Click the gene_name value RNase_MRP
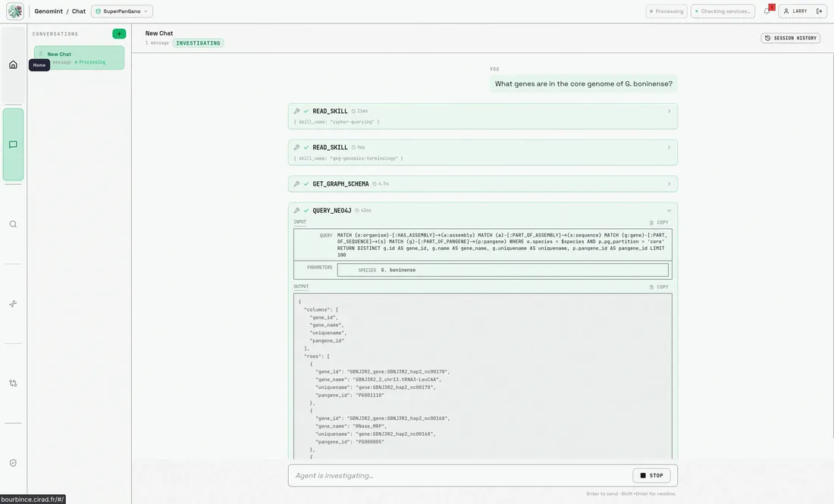This screenshot has height=504, width=834. click(370, 426)
